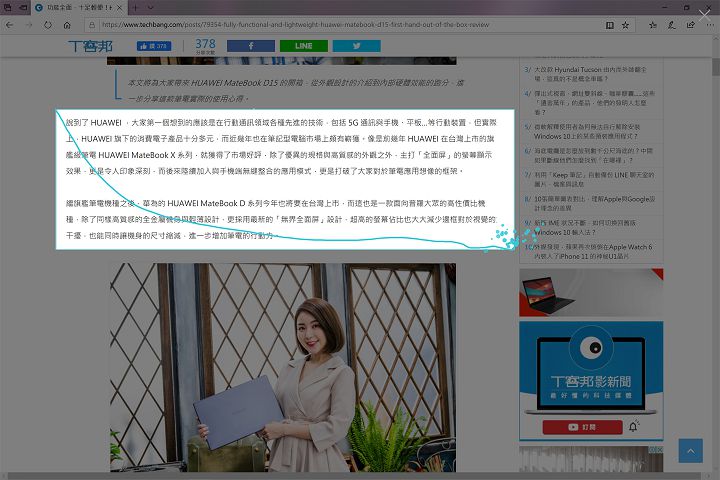Open the sixth ranked sidebar article

590,155
